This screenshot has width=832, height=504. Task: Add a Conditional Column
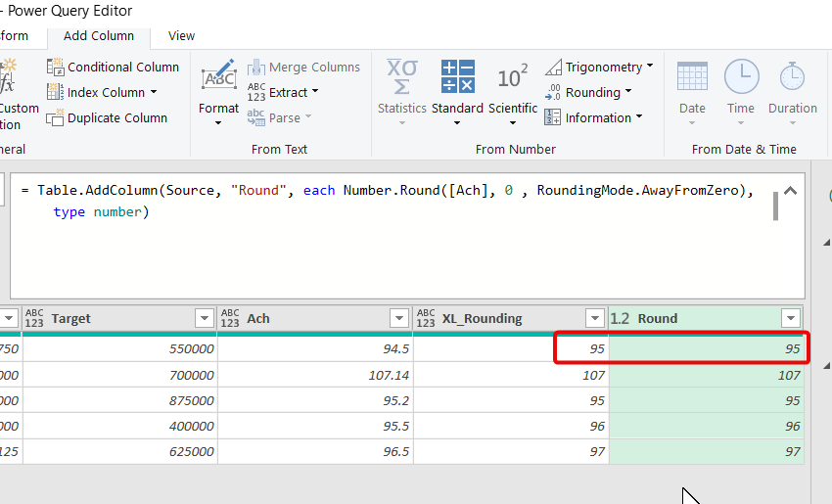[113, 68]
